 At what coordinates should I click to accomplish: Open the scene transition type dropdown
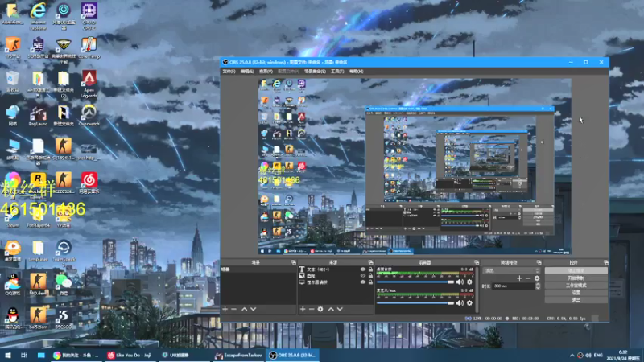pyautogui.click(x=511, y=270)
